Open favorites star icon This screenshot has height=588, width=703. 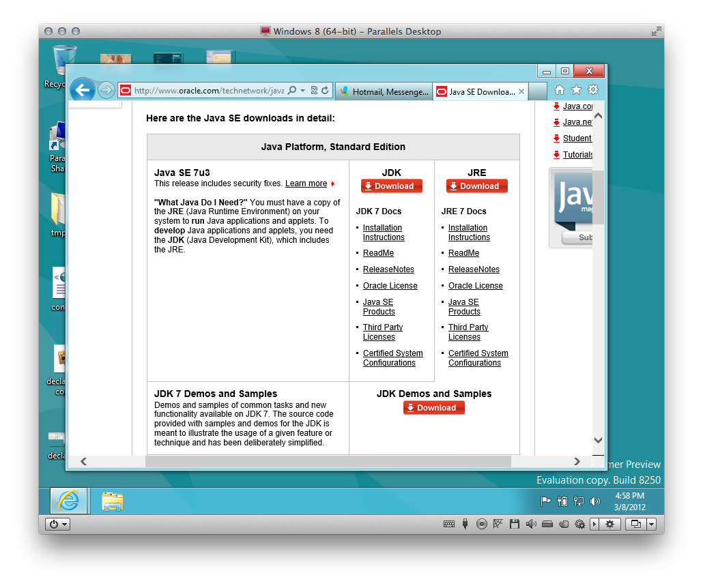[576, 90]
